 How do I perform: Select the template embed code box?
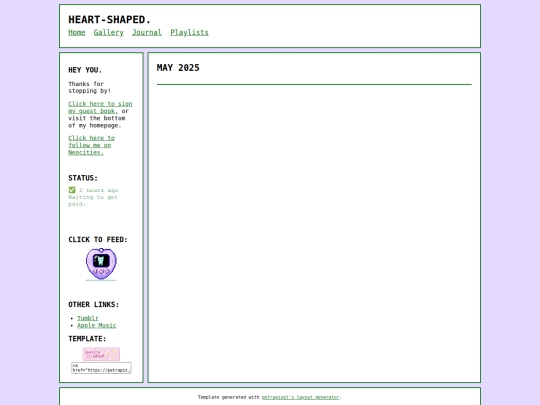click(101, 368)
